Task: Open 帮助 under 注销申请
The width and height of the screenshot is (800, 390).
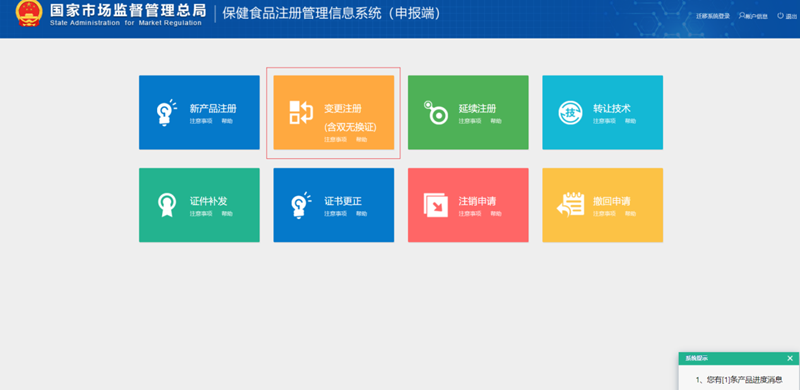Action: pos(495,214)
